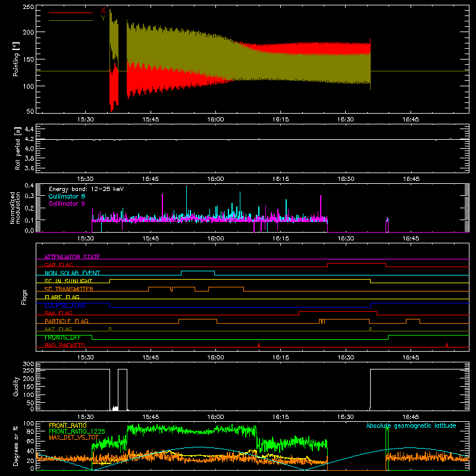
Task: Click the olive Y legend line
Action: point(71,21)
